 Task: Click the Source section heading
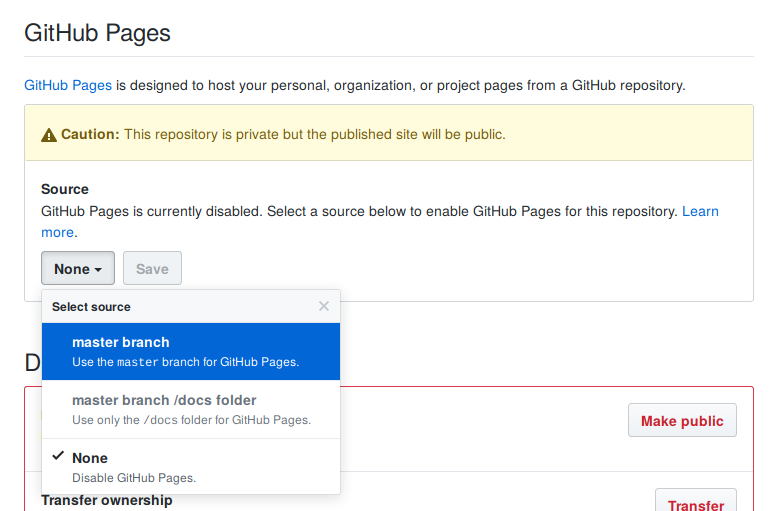65,189
